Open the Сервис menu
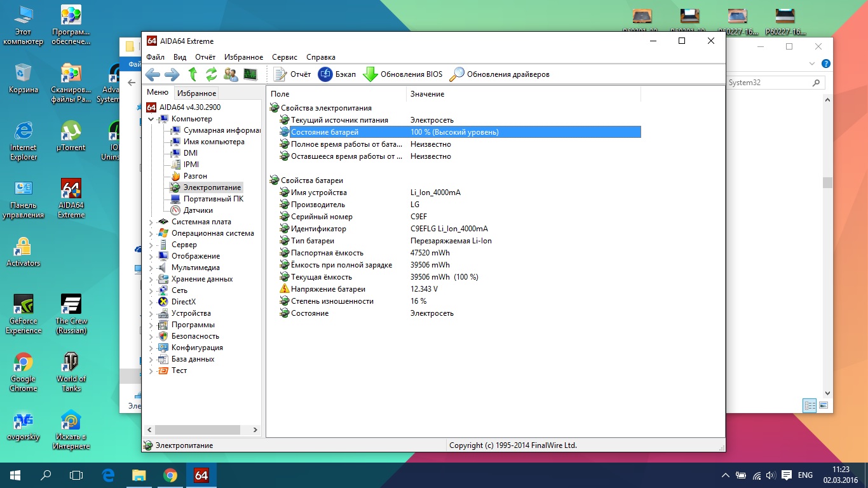Screen dimensions: 868x488 click(285, 57)
